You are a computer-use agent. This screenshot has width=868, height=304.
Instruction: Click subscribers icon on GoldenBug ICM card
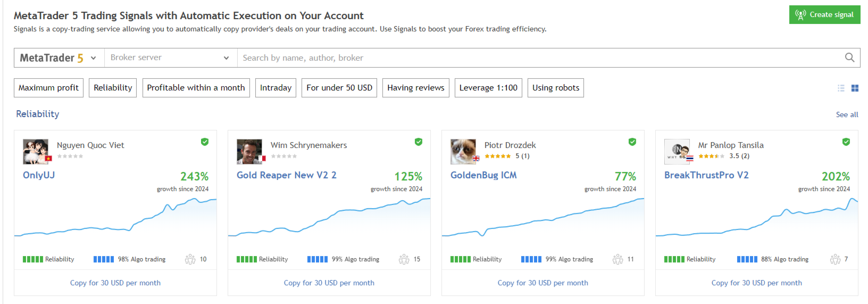point(617,259)
